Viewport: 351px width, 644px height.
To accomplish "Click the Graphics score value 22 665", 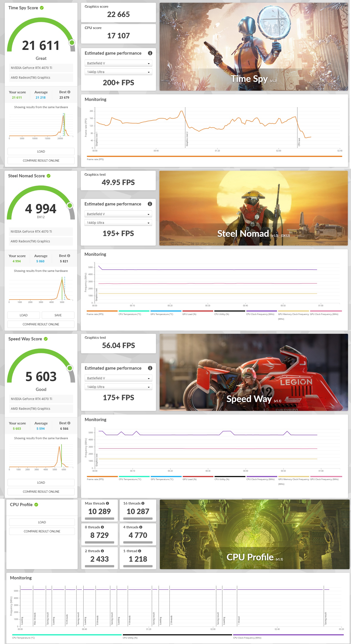I will [x=119, y=15].
